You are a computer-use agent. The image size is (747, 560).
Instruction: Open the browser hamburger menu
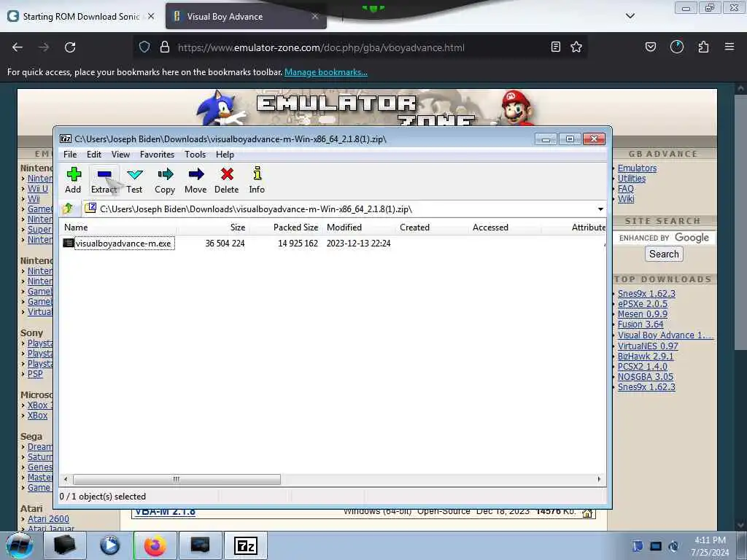pyautogui.click(x=729, y=47)
